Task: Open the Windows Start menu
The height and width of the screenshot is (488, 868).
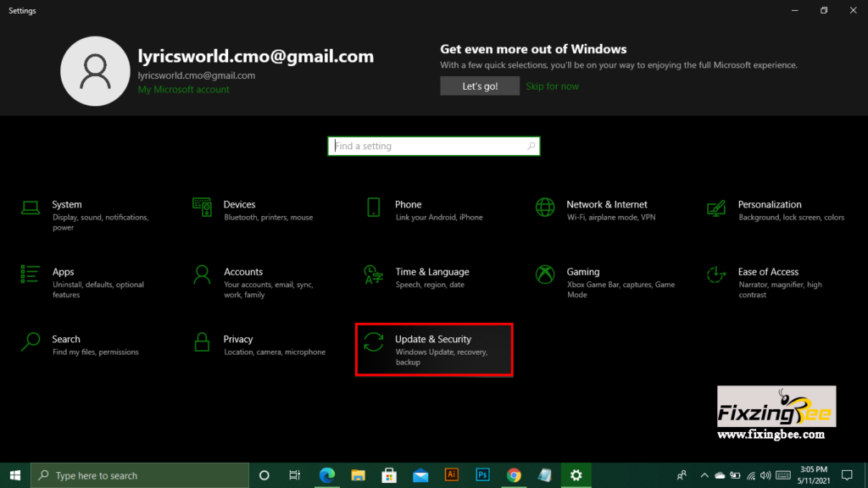Action: 15,475
